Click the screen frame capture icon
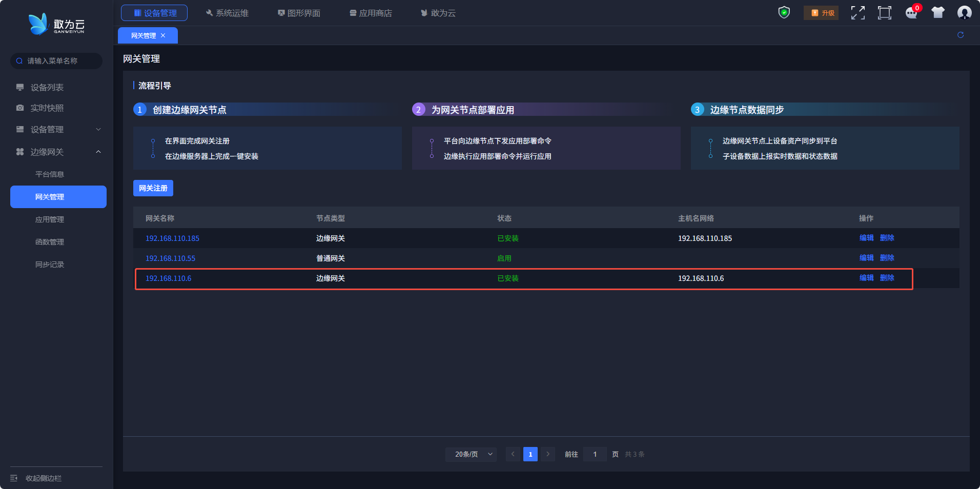 tap(885, 13)
